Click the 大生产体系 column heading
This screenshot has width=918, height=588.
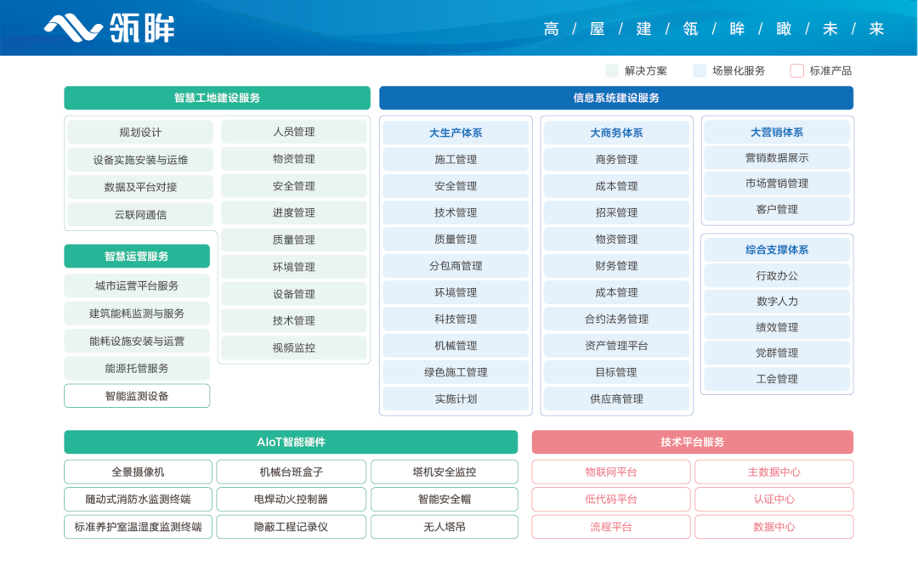(456, 133)
